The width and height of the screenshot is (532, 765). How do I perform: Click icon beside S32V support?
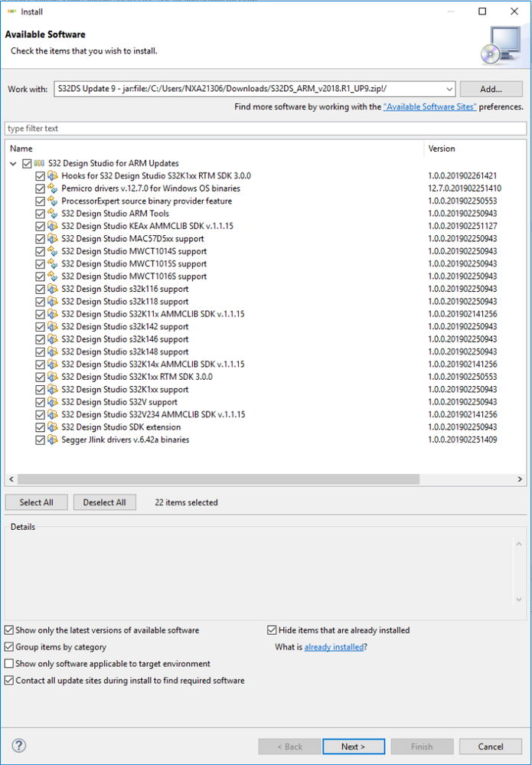(53, 402)
